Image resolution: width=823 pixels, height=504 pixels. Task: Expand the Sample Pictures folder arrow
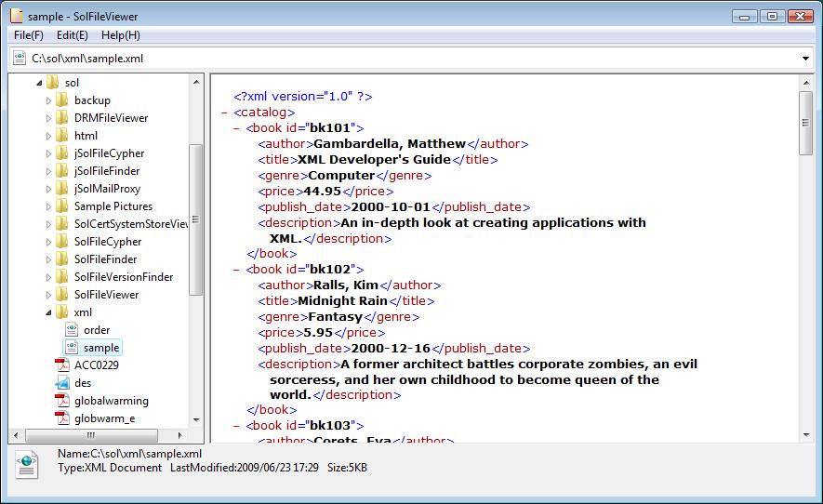click(48, 206)
